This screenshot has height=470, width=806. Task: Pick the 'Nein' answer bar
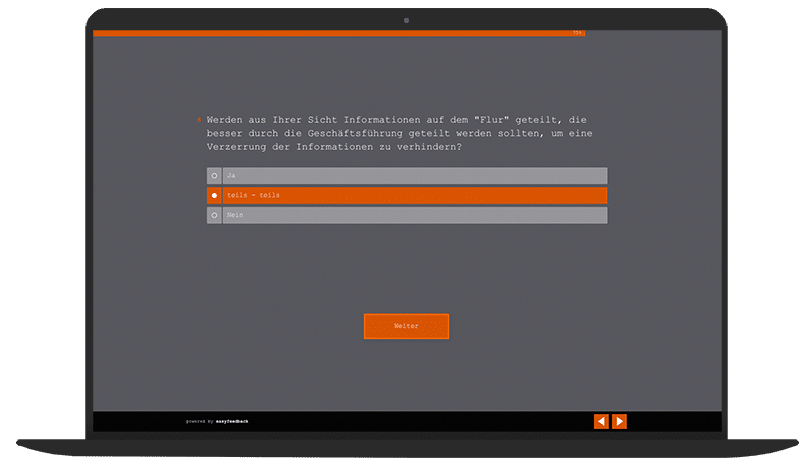[414, 215]
